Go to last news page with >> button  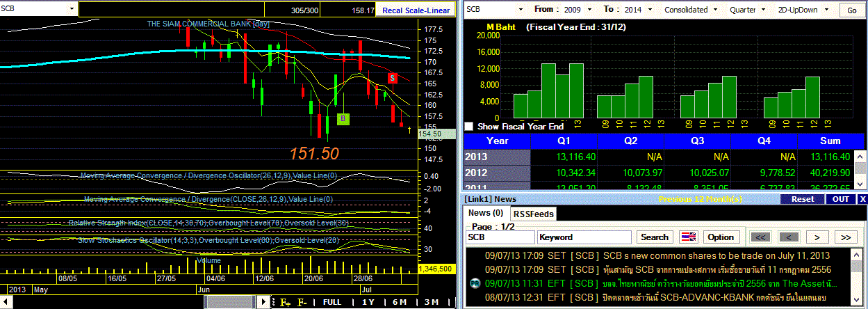[x=846, y=237]
